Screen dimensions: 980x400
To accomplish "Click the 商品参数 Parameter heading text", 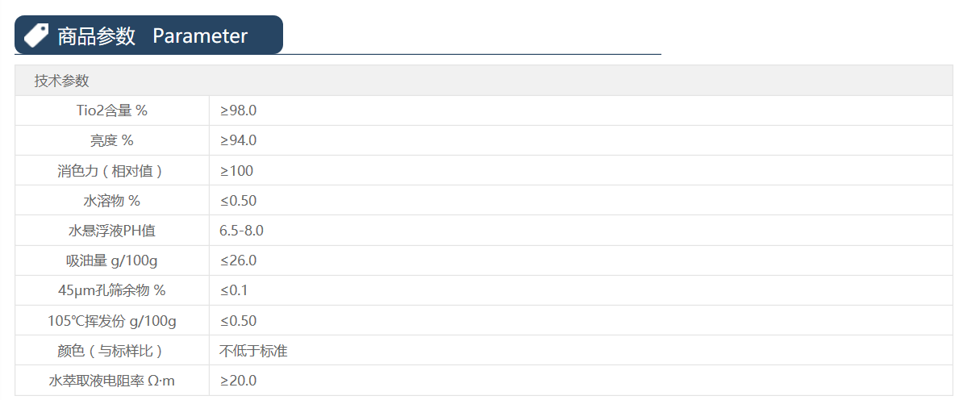I will coord(152,36).
